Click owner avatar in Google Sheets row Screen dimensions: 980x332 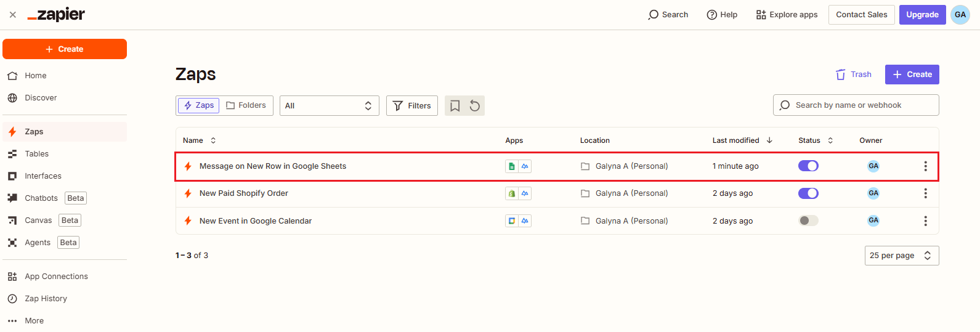click(873, 166)
